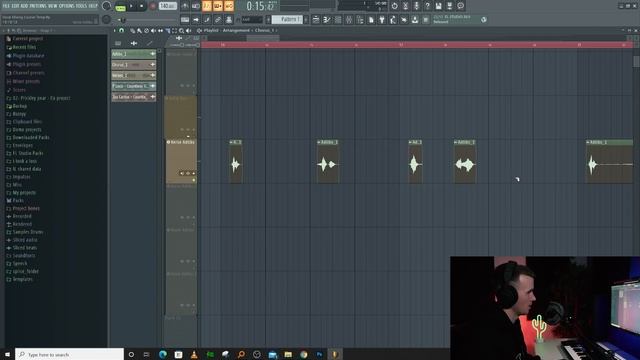Open the ADD menu
Screen dimensions: 640x360
[24, 6]
